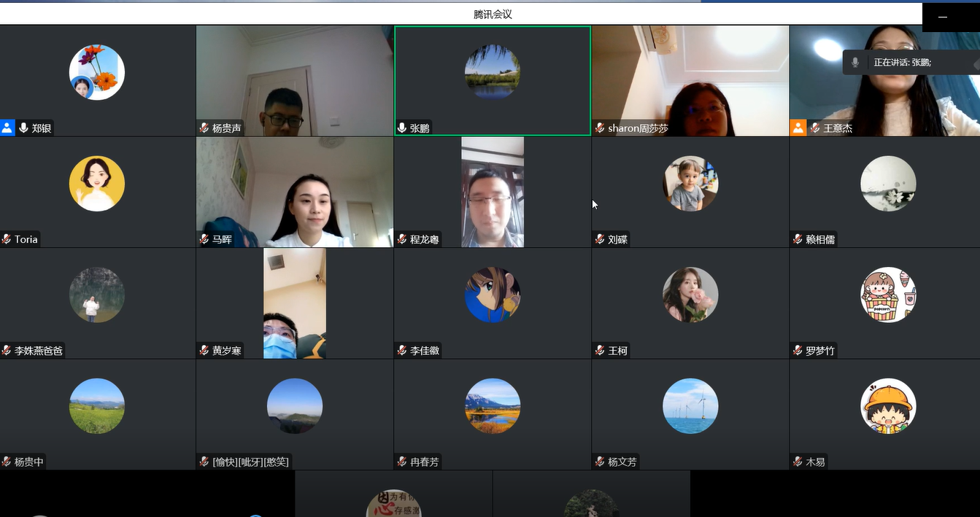Click the muted microphone icon beside 刘碟
This screenshot has height=517, width=980.
(600, 239)
